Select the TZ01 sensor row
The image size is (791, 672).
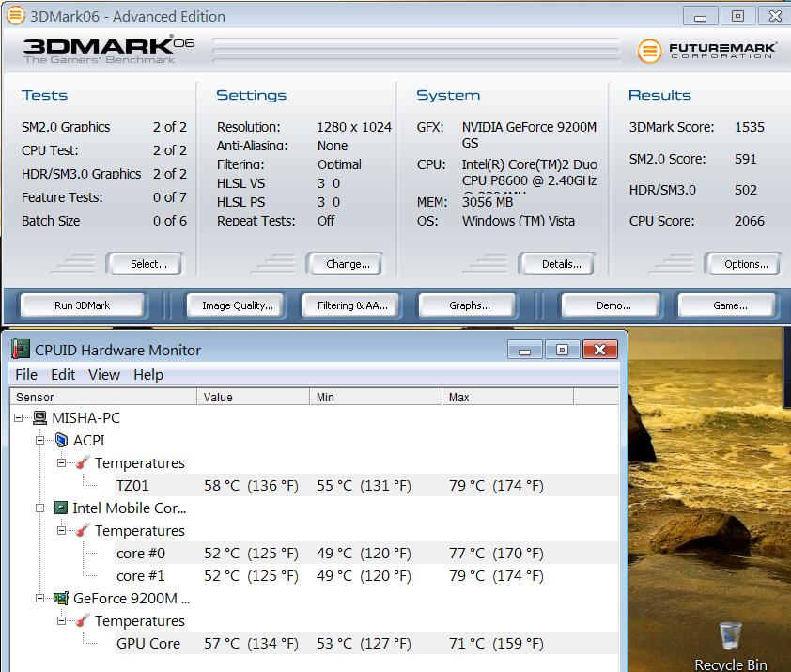(365, 485)
